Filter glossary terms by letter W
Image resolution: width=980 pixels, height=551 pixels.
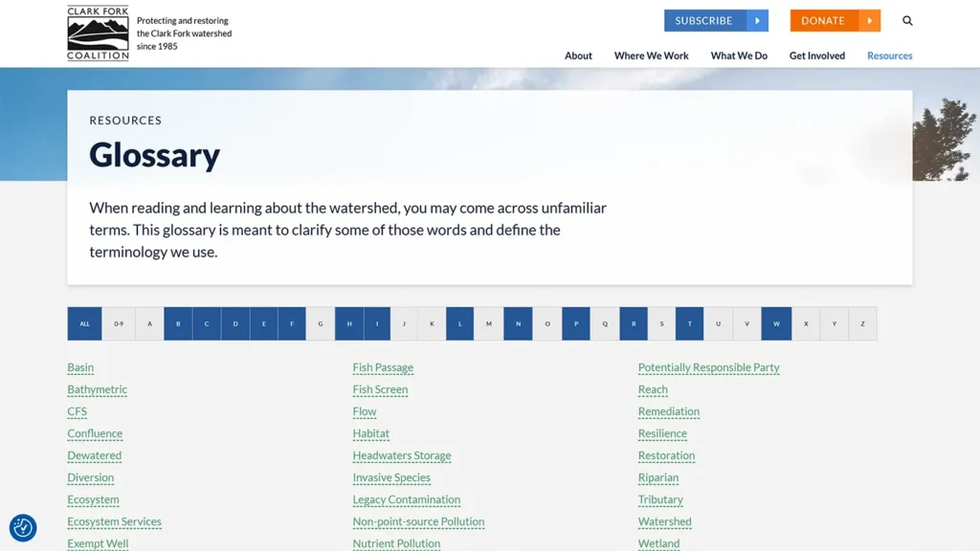tap(776, 324)
